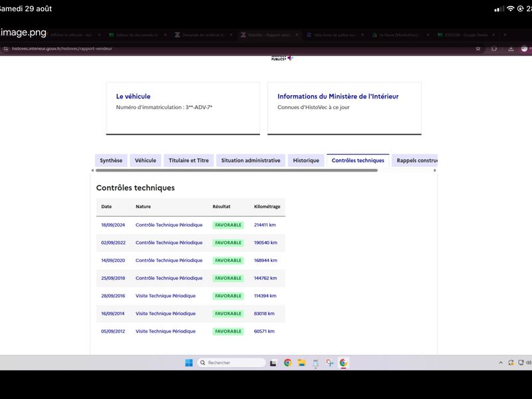Click the mileage 168944 km
The width and height of the screenshot is (532, 399).
pos(265,260)
